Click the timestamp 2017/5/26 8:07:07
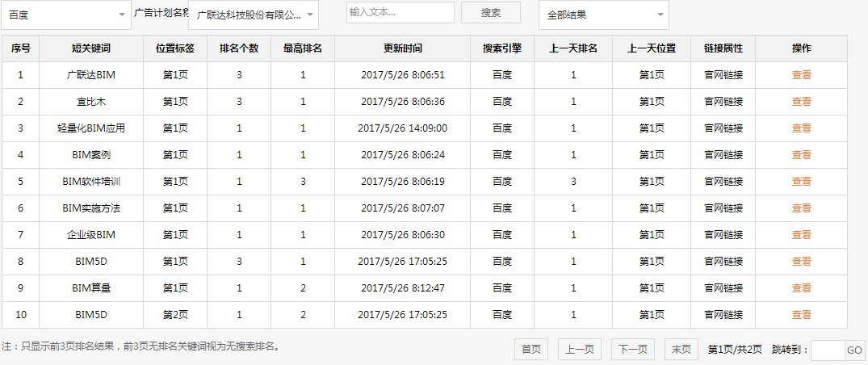 [402, 208]
